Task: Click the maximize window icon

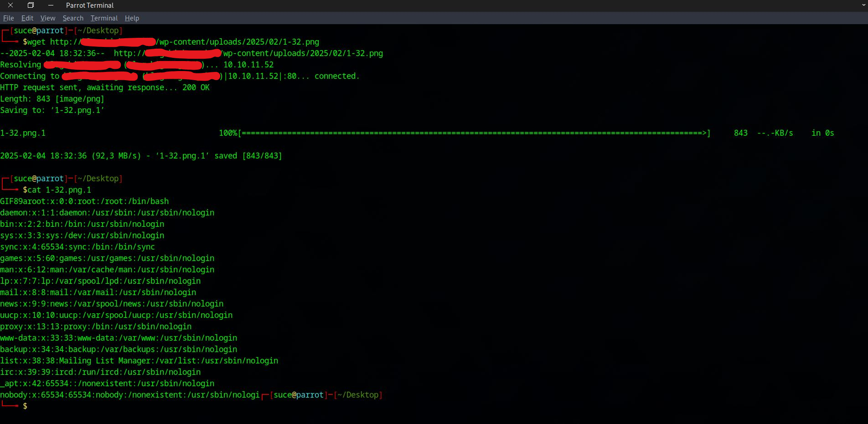Action: click(x=31, y=5)
